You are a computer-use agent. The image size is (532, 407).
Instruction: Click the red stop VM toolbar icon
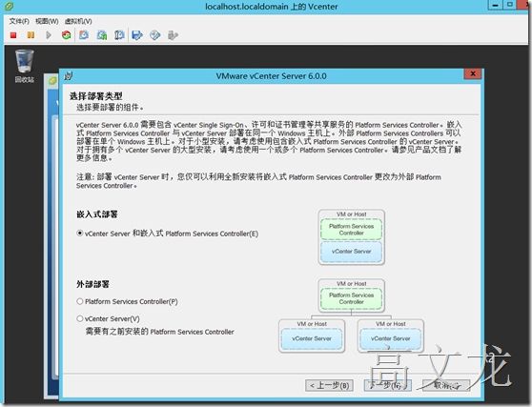(13, 35)
